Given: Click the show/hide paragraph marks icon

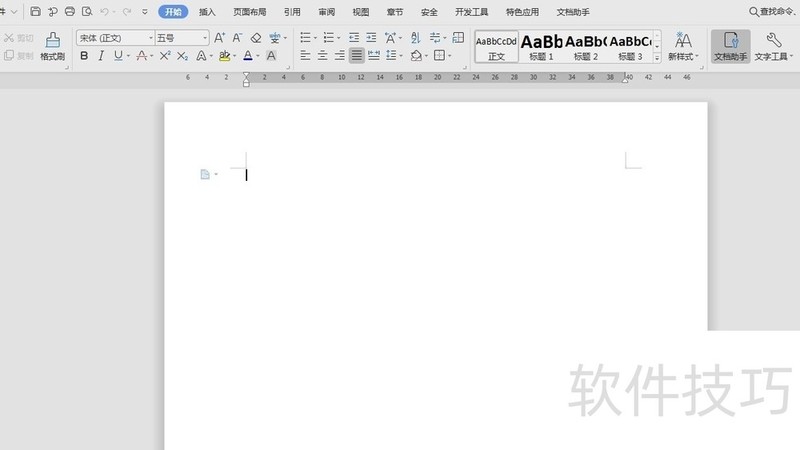Looking at the screenshot, I should pos(435,37).
